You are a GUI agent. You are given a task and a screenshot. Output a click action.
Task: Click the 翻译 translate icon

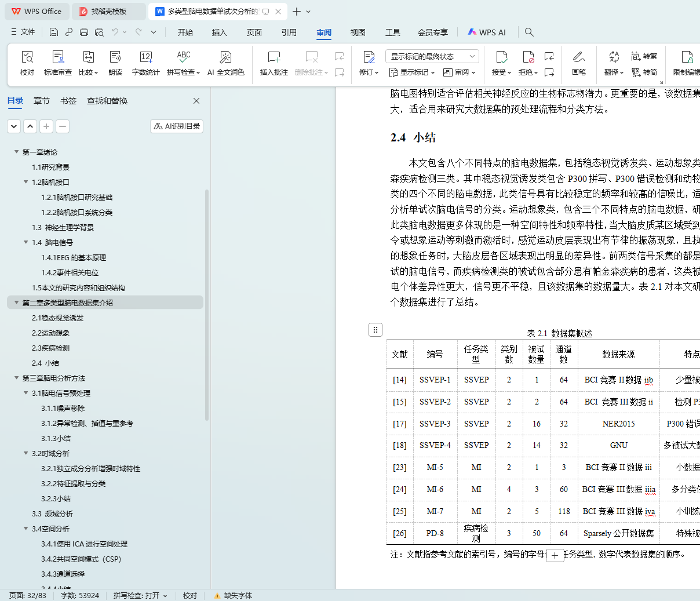click(x=614, y=57)
